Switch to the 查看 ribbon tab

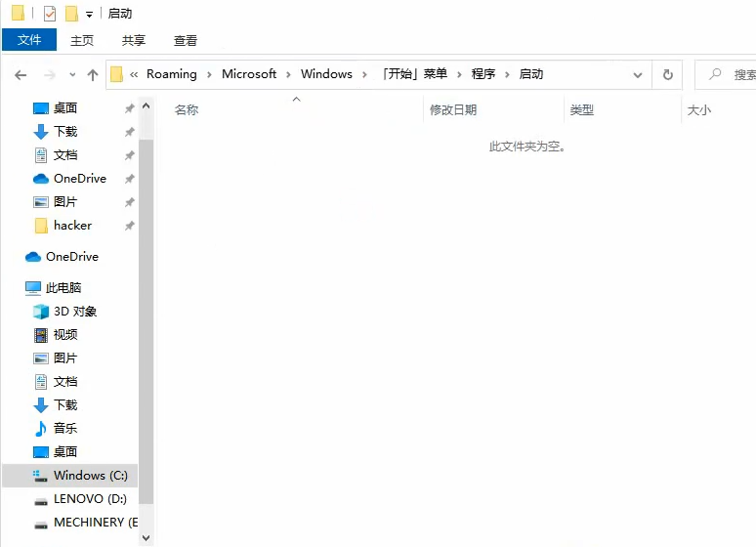186,40
